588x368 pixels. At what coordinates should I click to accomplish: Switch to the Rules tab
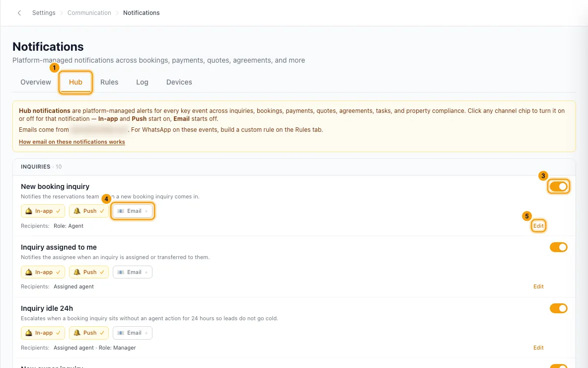pyautogui.click(x=109, y=82)
